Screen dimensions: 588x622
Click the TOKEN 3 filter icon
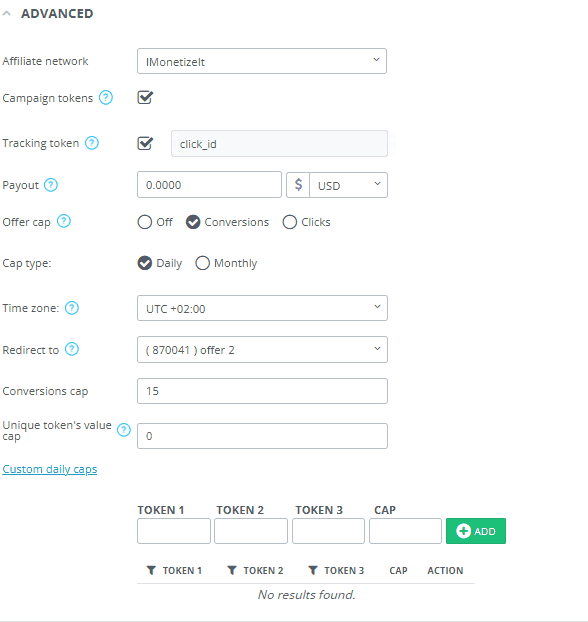pyautogui.click(x=313, y=570)
